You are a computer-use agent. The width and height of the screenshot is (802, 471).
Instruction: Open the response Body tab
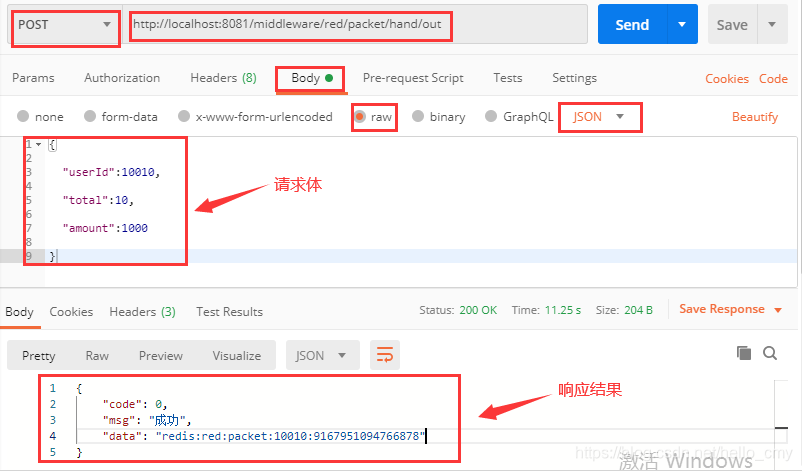coord(19,311)
